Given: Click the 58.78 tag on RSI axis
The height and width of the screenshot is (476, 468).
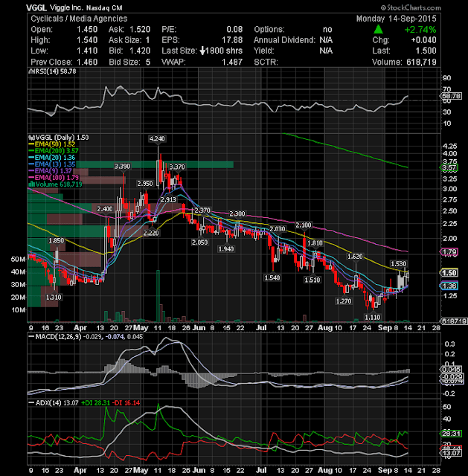Looking at the screenshot, I should tap(451, 96).
